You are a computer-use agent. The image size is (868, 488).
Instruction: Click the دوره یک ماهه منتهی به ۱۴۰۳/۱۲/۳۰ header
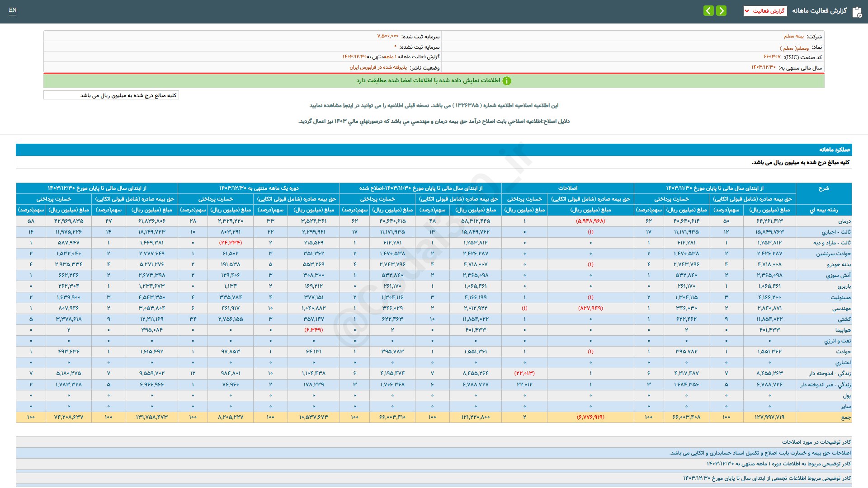(x=259, y=188)
